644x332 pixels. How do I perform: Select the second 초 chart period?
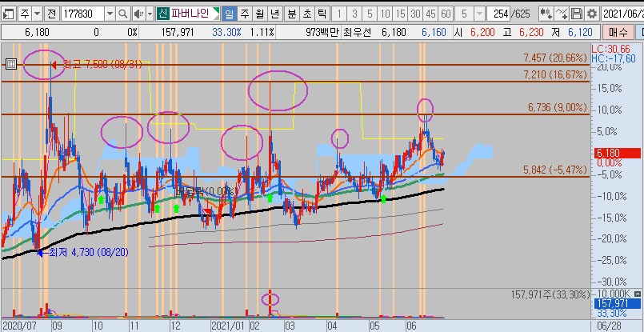pyautogui.click(x=307, y=14)
